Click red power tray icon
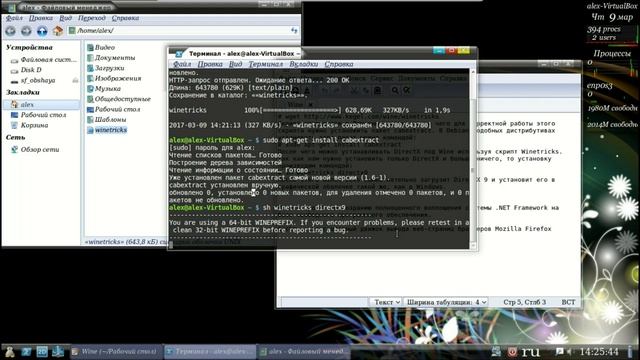 (512, 351)
